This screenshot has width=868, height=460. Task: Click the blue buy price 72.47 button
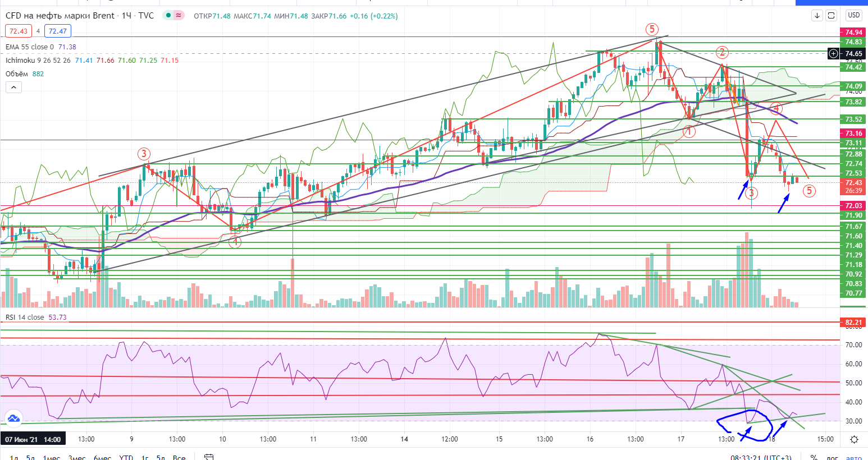coord(57,31)
